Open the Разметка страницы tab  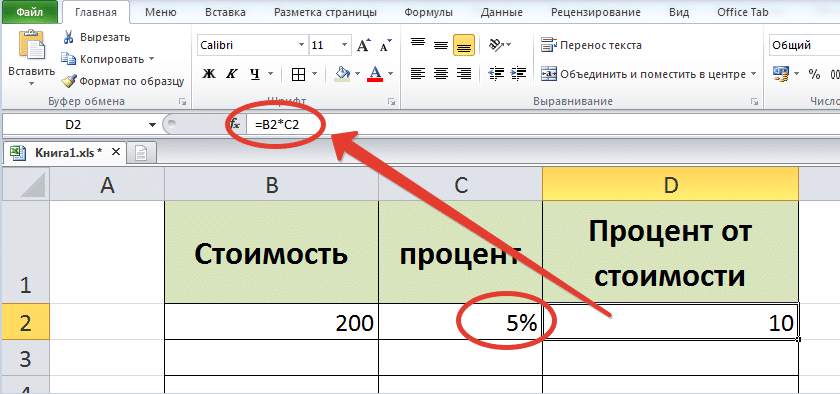[x=325, y=12]
